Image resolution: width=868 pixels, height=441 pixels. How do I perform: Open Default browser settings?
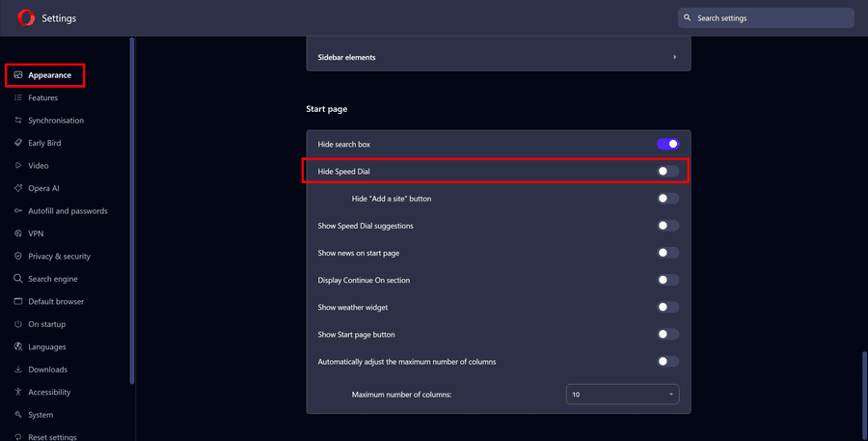pyautogui.click(x=56, y=302)
